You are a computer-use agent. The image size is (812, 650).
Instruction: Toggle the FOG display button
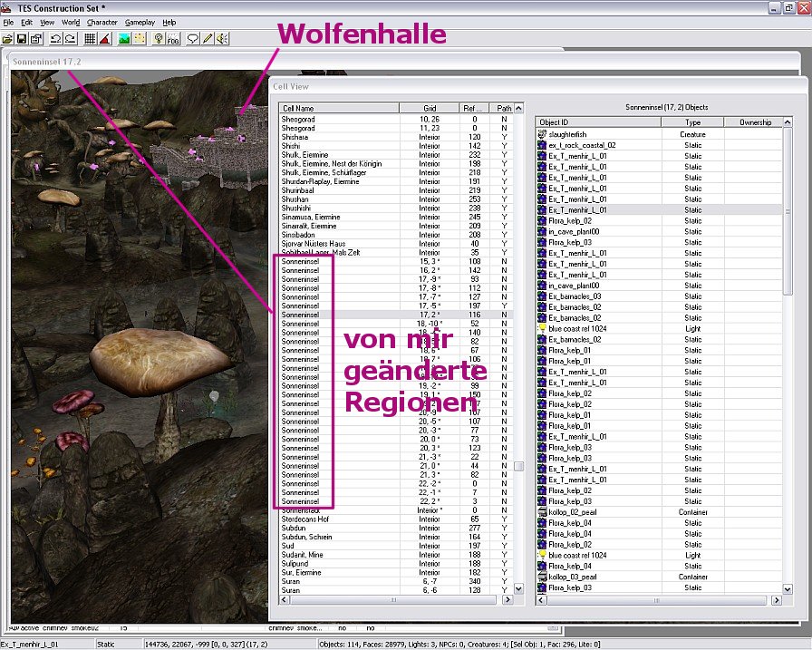[173, 39]
